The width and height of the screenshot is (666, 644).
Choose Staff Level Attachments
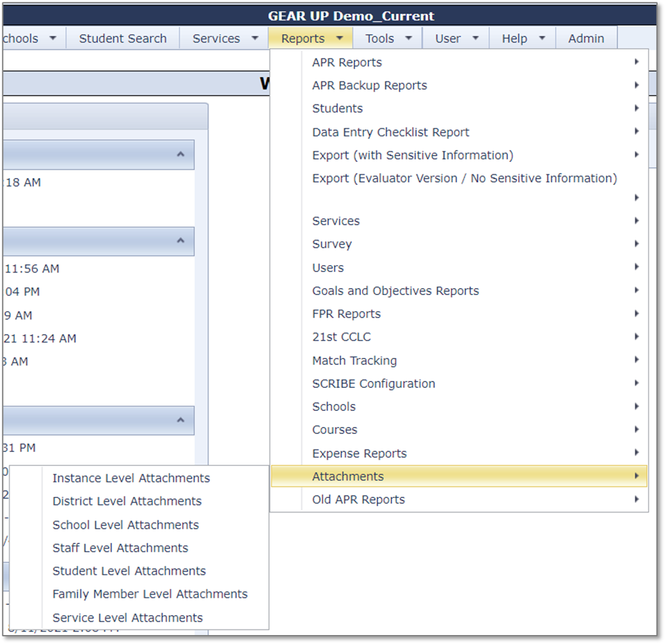click(x=139, y=548)
